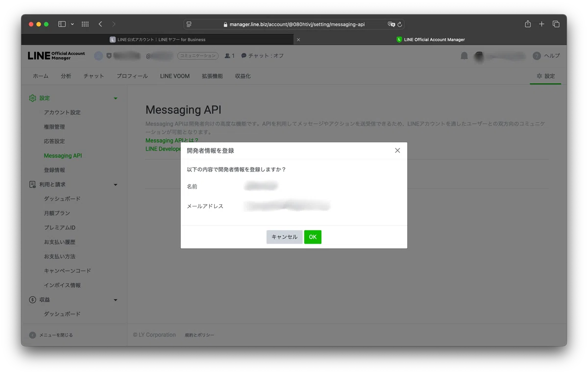Open the 分析 tab
The image size is (588, 374).
(66, 76)
